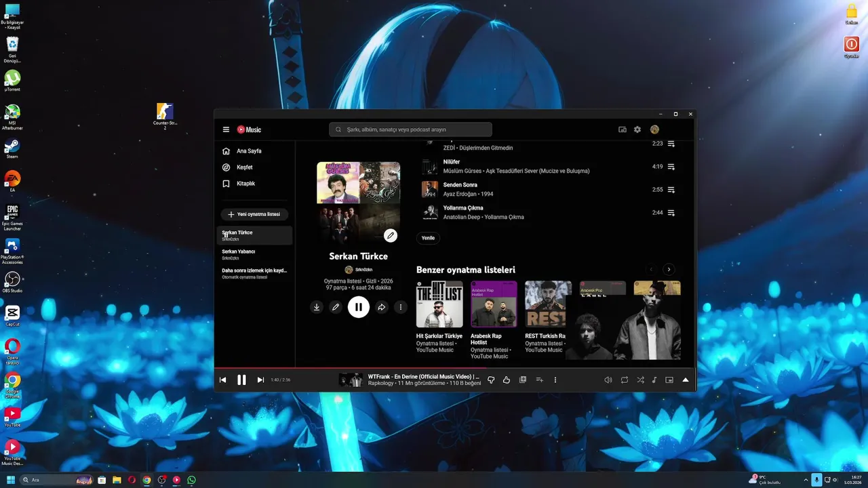Show next similar playlists with right arrow
868x488 pixels.
pos(669,270)
